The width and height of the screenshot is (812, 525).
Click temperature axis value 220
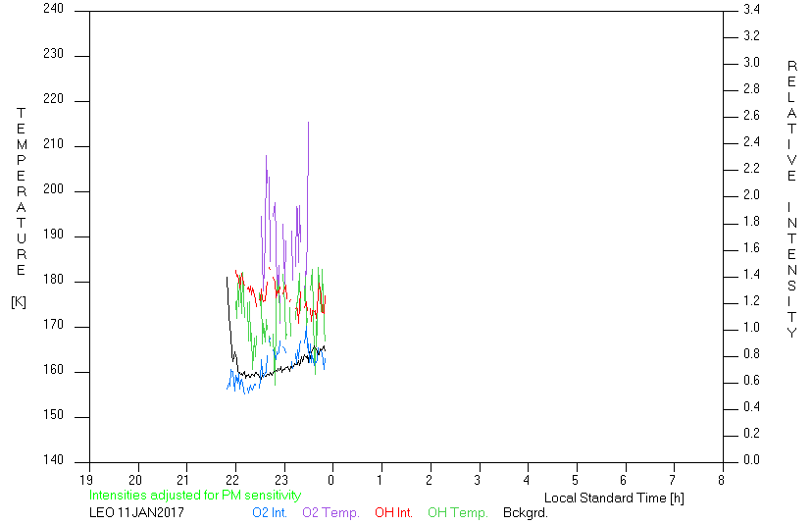(53, 98)
